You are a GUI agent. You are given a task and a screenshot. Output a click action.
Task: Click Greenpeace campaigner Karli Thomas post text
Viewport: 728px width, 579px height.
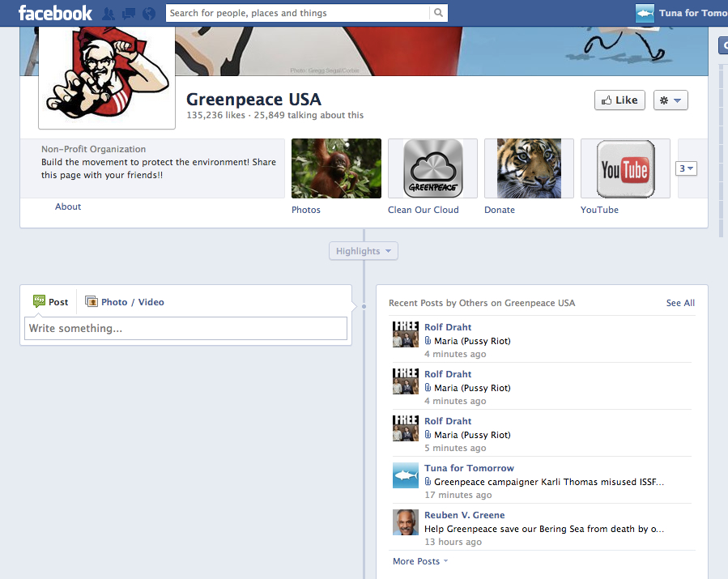tap(549, 482)
